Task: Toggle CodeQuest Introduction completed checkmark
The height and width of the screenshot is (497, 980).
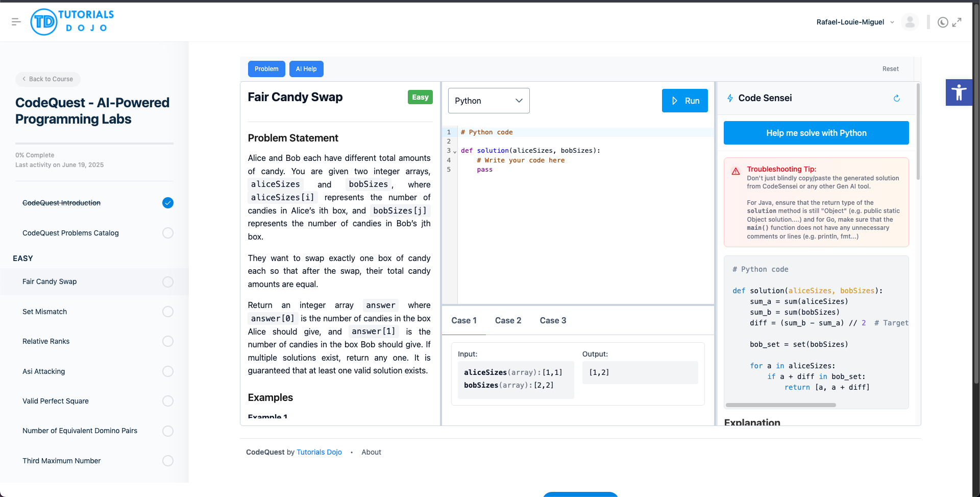Action: coord(168,203)
